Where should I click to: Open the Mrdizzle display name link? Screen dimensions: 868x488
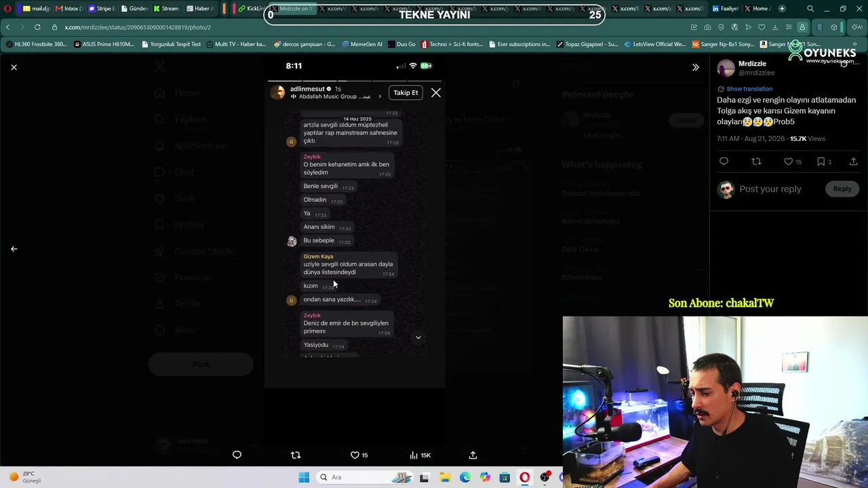[x=752, y=64]
